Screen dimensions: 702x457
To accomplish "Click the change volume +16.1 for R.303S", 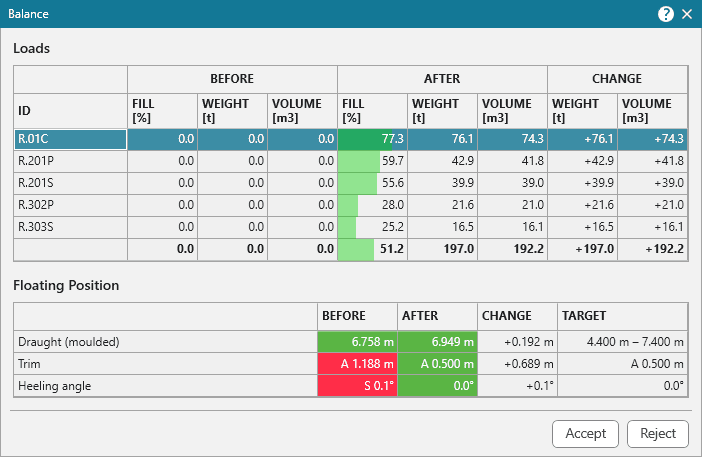I will pyautogui.click(x=652, y=226).
